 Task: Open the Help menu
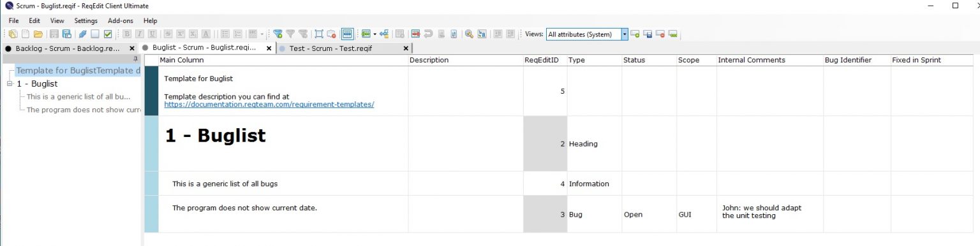[x=151, y=21]
